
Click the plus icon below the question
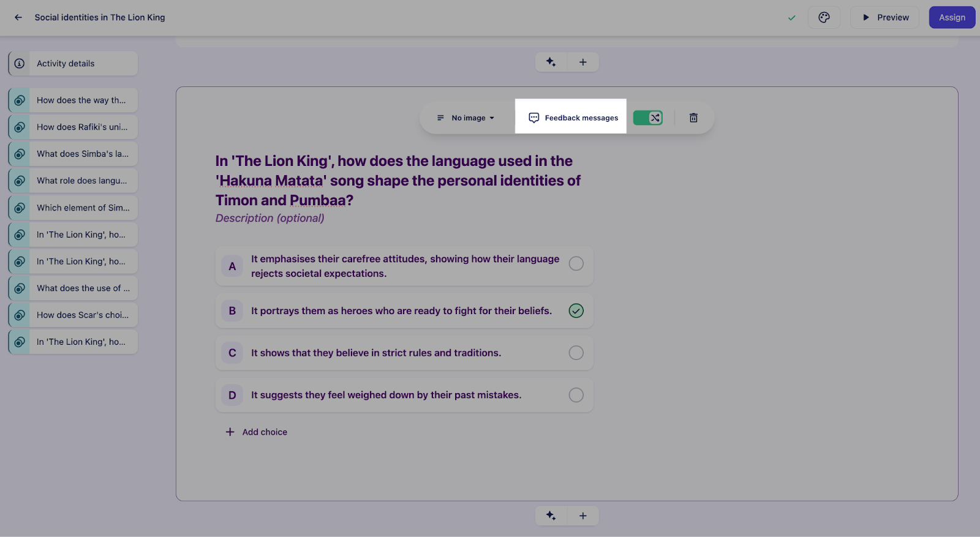coord(583,516)
